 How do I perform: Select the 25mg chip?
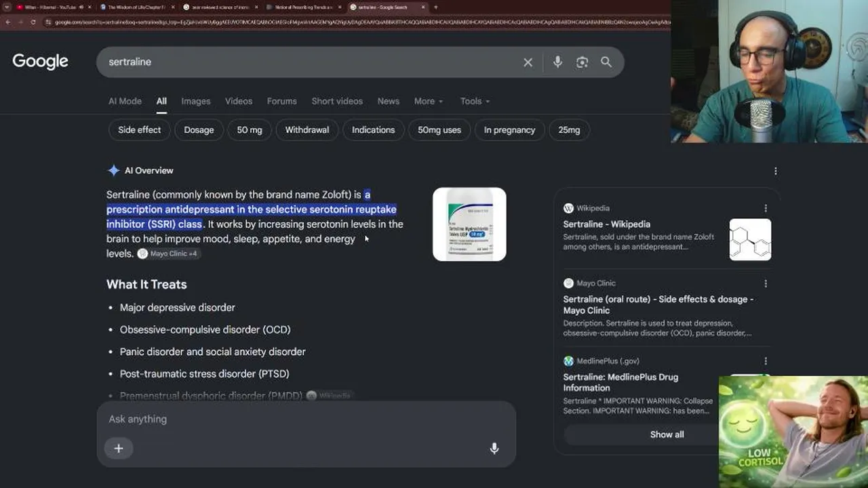pyautogui.click(x=569, y=130)
